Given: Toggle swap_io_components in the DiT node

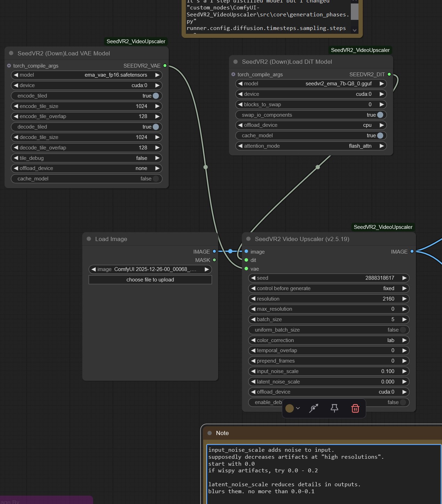Looking at the screenshot, I should click(380, 115).
